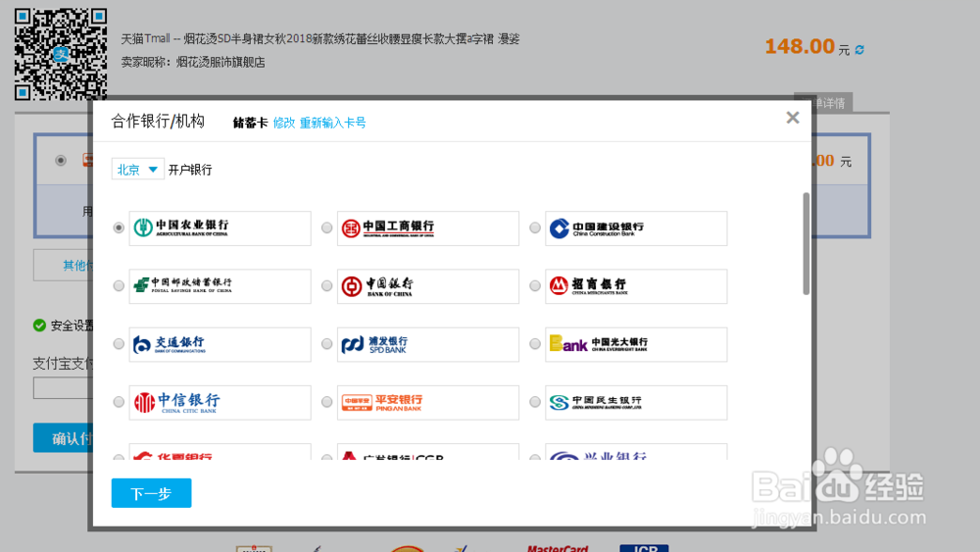Open the 北京 city dropdown
This screenshot has width=980, height=552.
[x=137, y=170]
